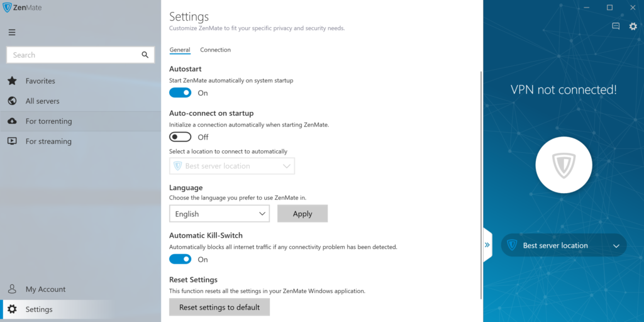This screenshot has height=322, width=644.
Task: Click Reset settings to default button
Action: 219,308
